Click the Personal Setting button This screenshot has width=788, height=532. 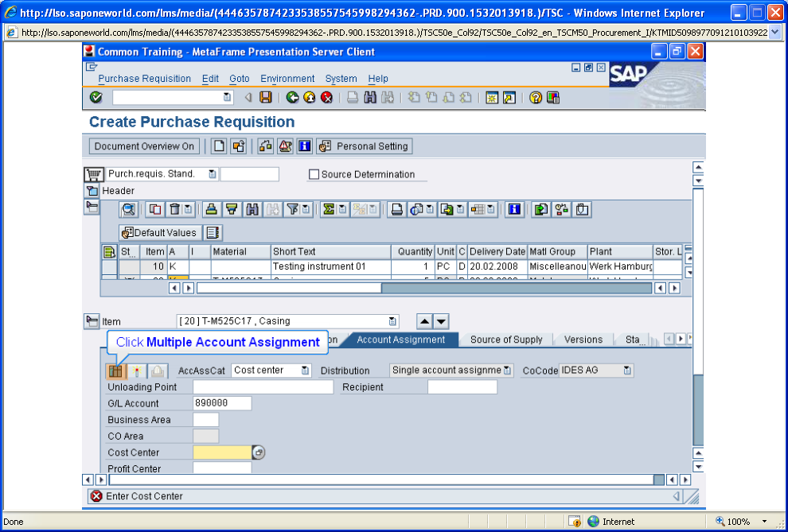pos(365,146)
